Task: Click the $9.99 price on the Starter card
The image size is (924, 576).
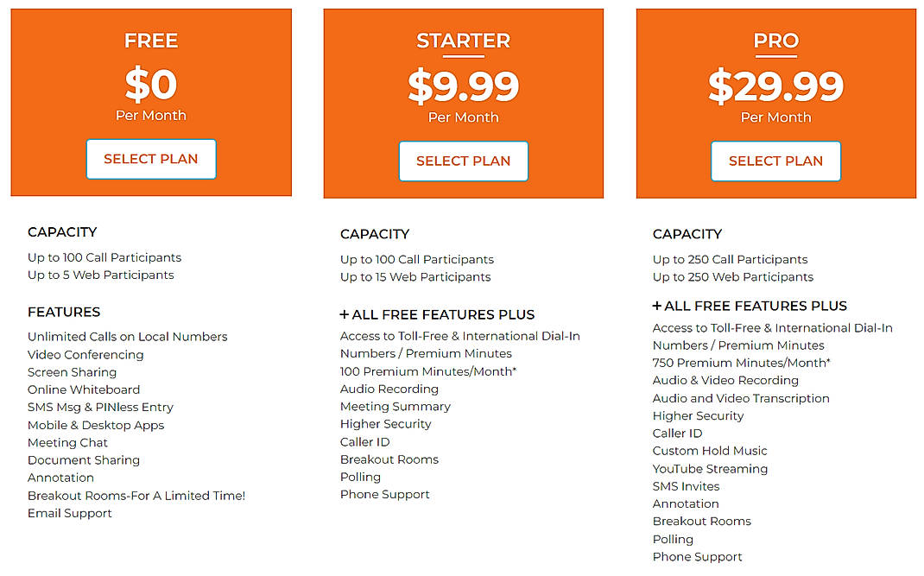Action: click(464, 87)
